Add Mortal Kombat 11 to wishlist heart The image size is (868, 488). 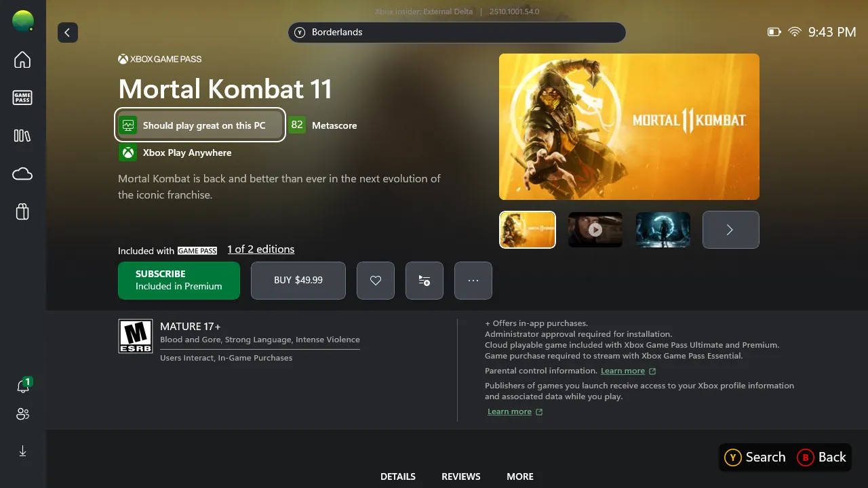(x=376, y=281)
